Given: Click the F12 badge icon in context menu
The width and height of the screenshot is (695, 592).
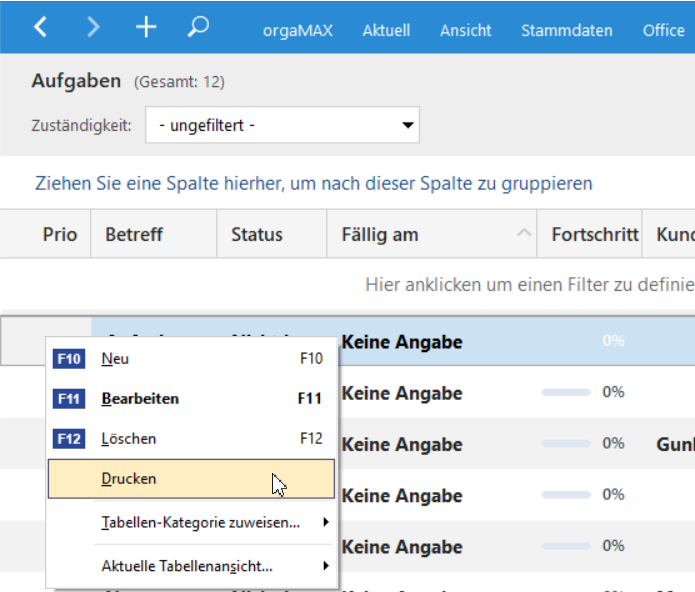Looking at the screenshot, I should click(69, 439).
